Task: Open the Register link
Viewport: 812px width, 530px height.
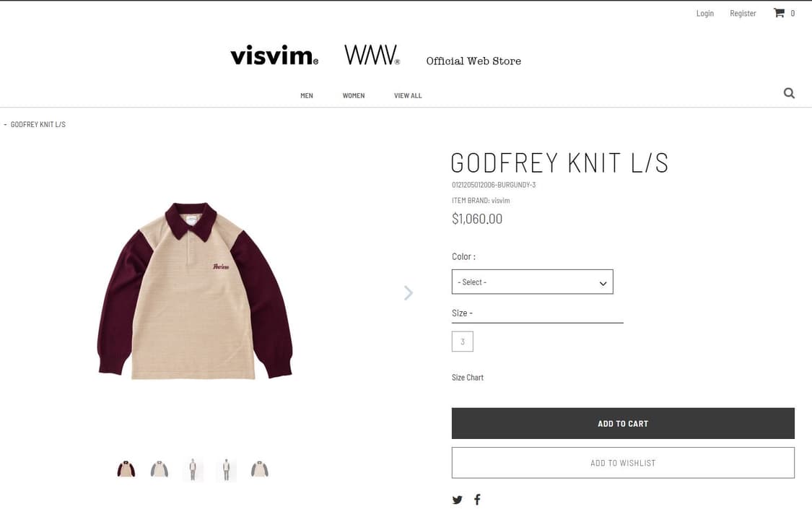Action: 743,14
